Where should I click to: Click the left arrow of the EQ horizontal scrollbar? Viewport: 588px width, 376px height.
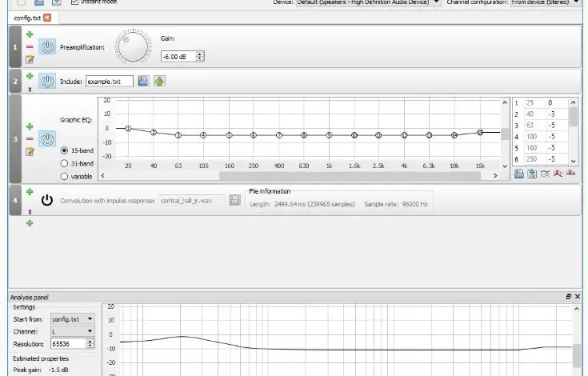102,175
